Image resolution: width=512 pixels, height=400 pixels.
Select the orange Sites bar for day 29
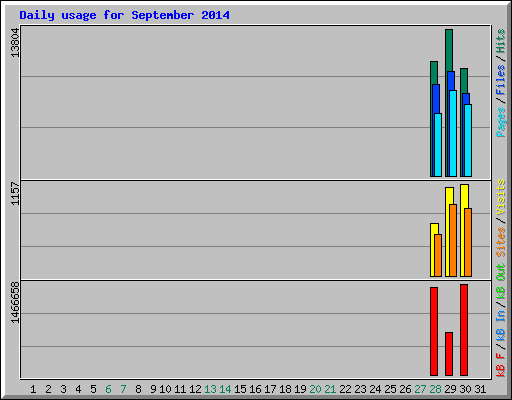click(453, 240)
